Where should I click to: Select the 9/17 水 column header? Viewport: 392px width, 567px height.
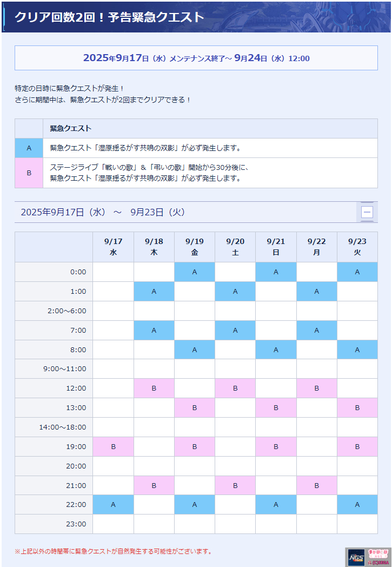(x=114, y=247)
